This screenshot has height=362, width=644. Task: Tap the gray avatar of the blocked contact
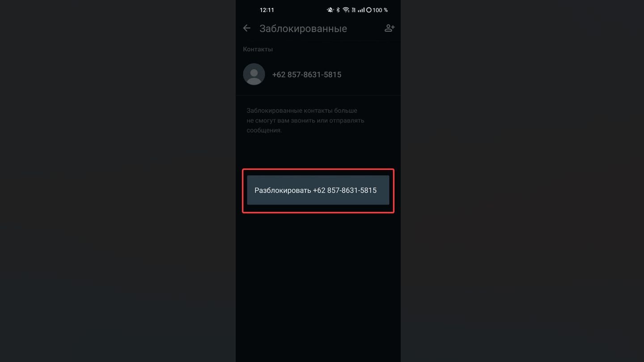click(x=254, y=74)
